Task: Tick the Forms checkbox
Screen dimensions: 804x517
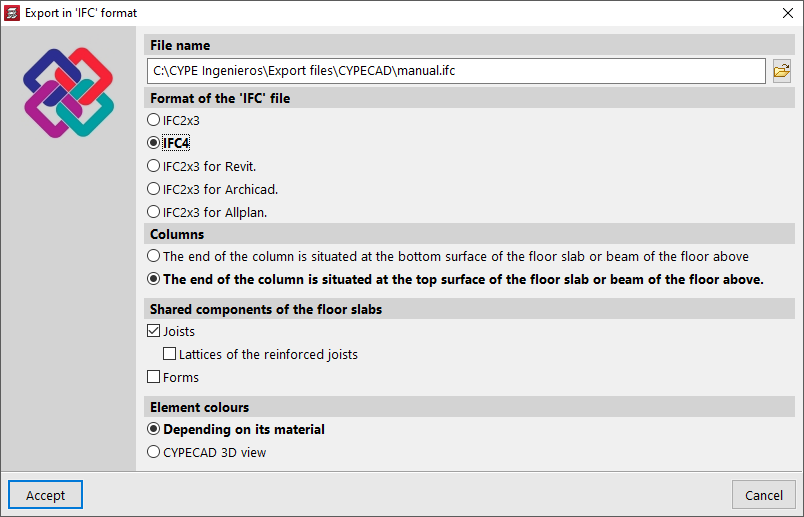Action: (153, 377)
